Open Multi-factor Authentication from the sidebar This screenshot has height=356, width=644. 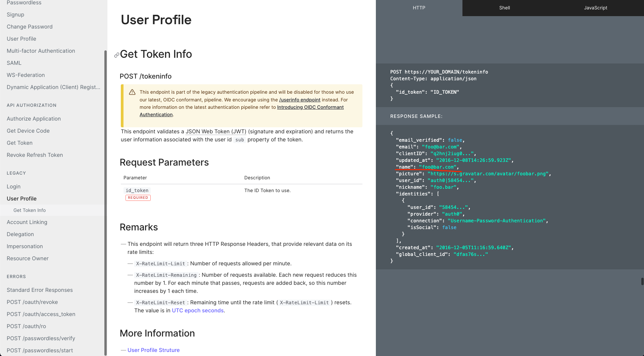click(41, 51)
